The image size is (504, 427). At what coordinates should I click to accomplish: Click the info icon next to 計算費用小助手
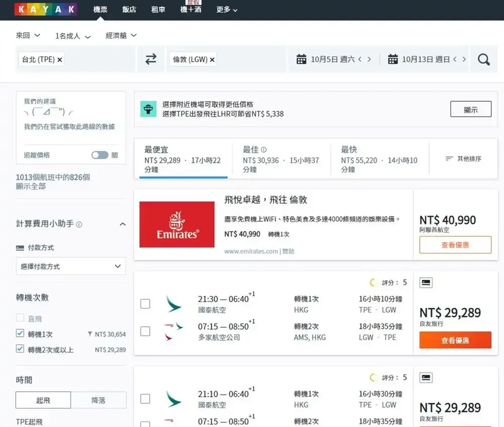pos(79,224)
